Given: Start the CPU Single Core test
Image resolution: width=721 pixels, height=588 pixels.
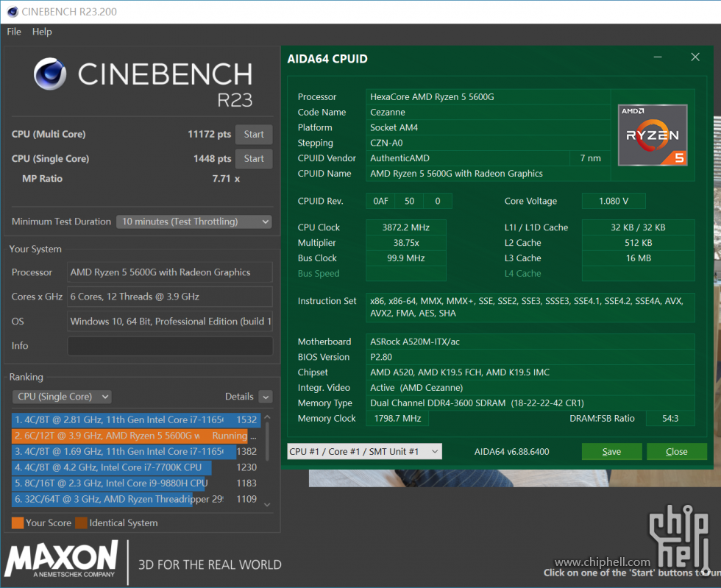Looking at the screenshot, I should [254, 159].
